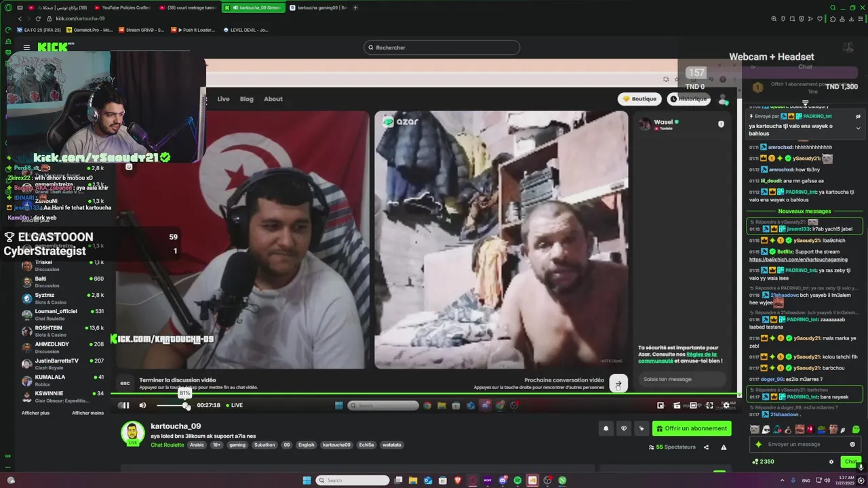The width and height of the screenshot is (868, 488).
Task: Insert the green Kick blob emote
Action: (x=856, y=429)
